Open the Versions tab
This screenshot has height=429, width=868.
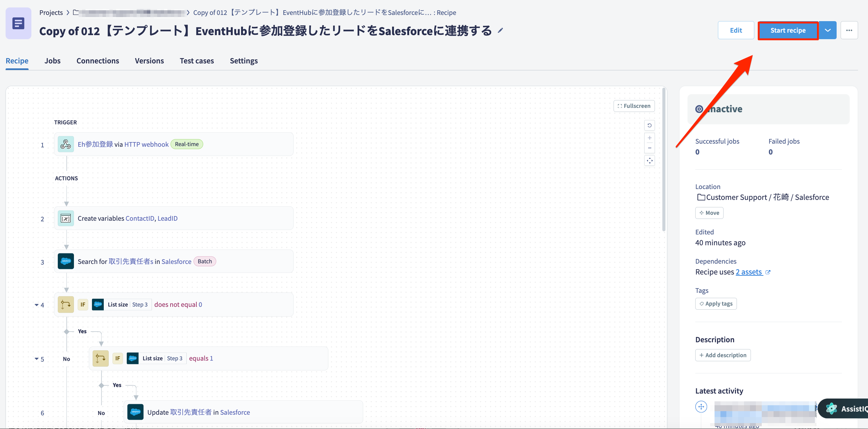click(149, 61)
